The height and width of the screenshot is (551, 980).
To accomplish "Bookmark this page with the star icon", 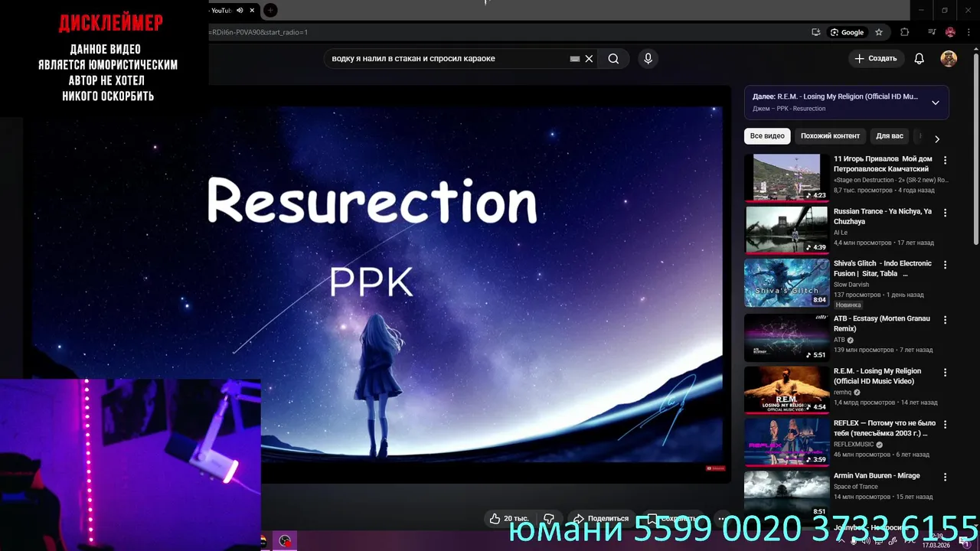I will [x=879, y=32].
